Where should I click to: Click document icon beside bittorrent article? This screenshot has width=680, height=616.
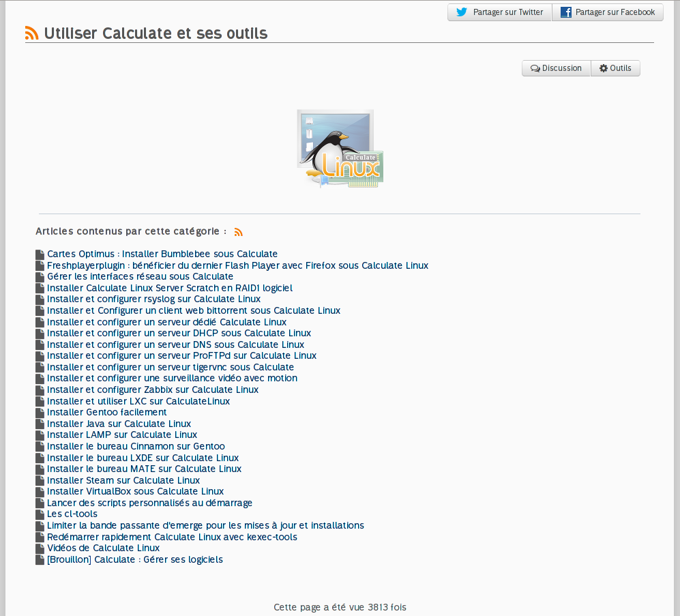(x=40, y=311)
